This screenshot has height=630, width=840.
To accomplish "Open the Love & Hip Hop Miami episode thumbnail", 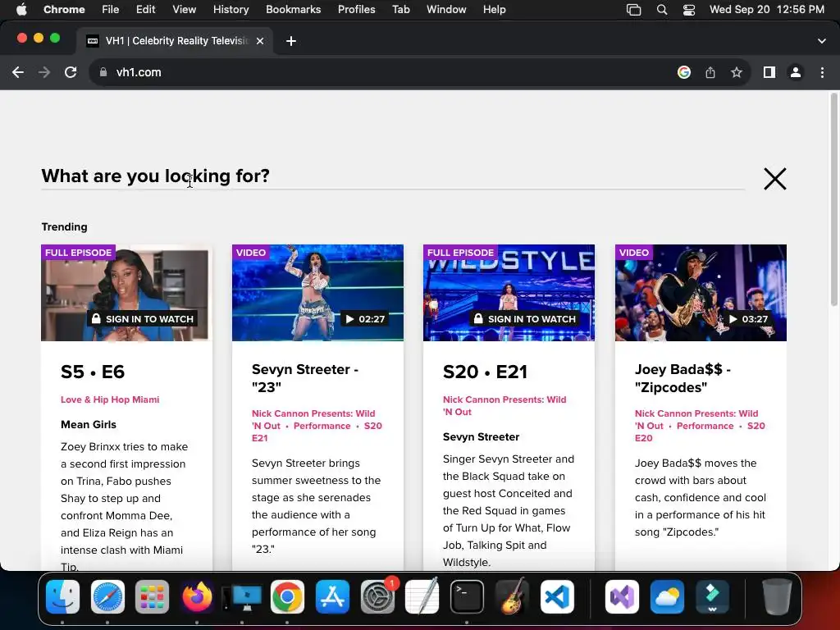I will pyautogui.click(x=126, y=293).
